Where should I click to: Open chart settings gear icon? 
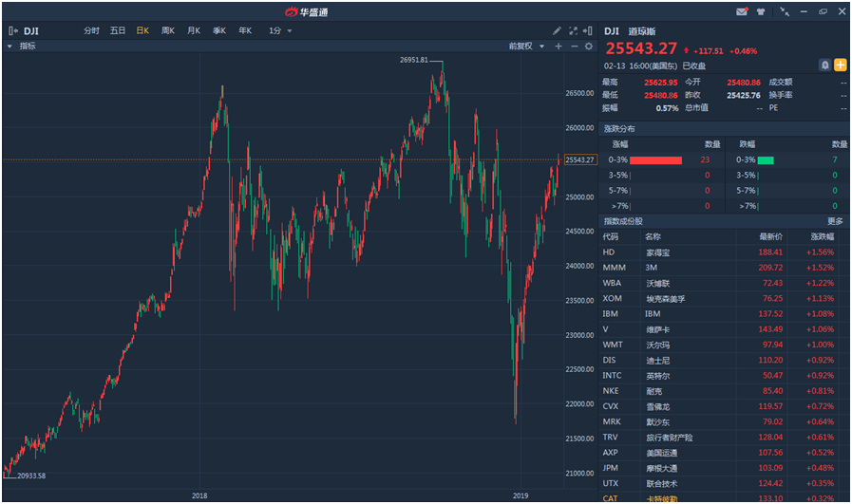589,46
